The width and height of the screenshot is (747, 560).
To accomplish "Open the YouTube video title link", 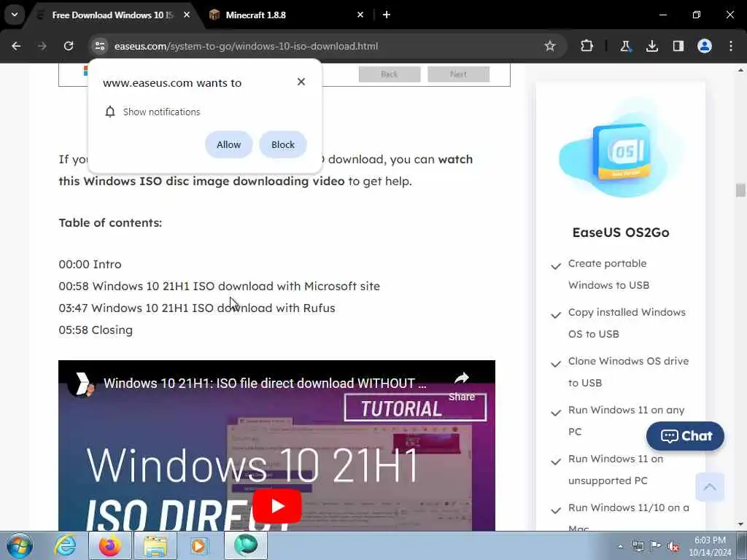I will click(265, 384).
